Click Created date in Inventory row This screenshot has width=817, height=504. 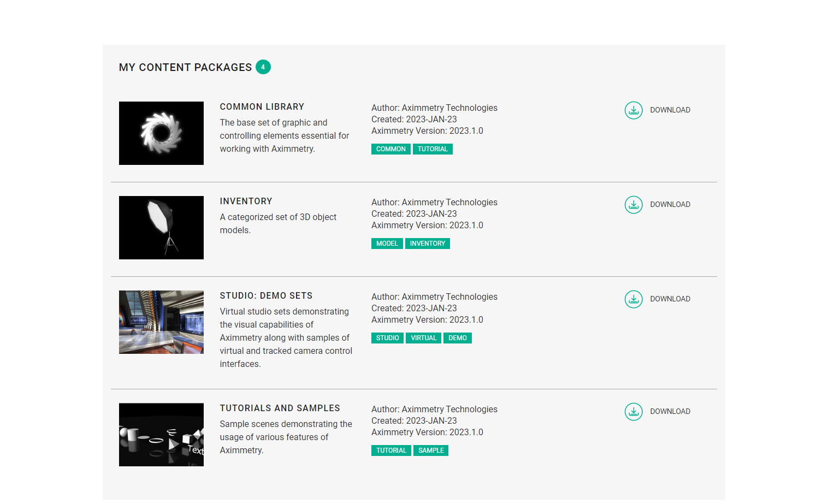click(414, 214)
